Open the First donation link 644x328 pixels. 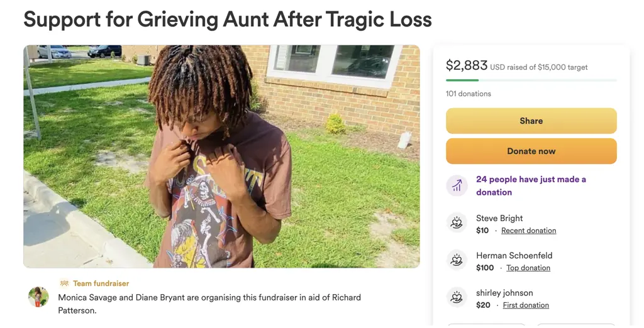(526, 305)
